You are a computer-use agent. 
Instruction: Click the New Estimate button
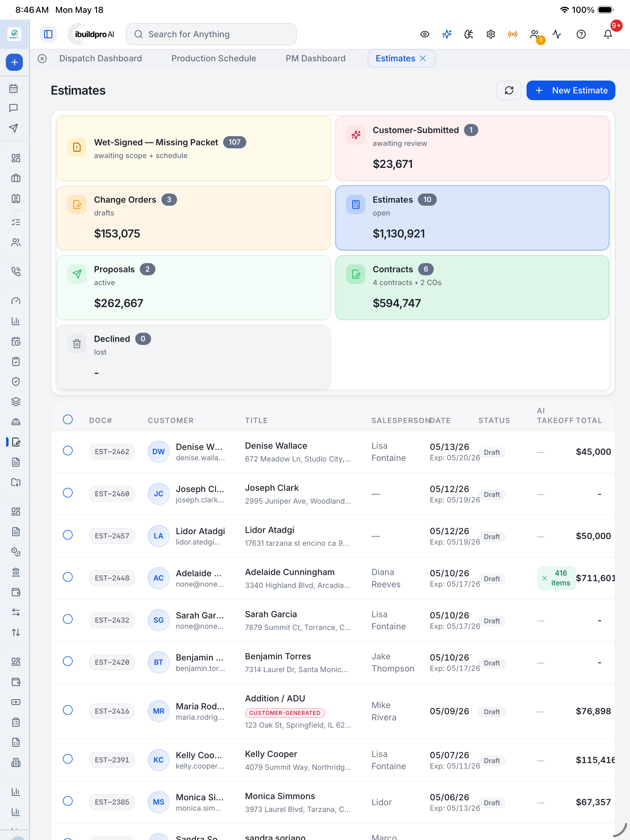click(571, 90)
